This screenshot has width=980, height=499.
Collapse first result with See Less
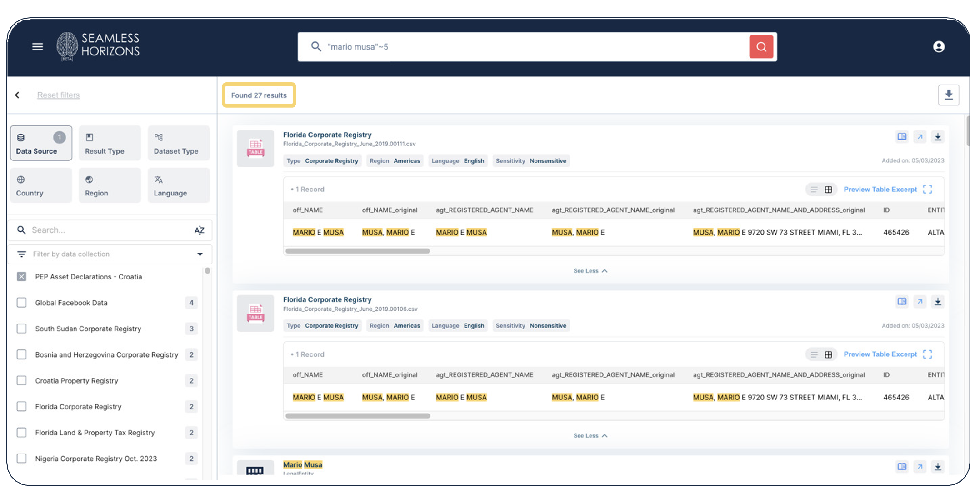[x=590, y=271]
